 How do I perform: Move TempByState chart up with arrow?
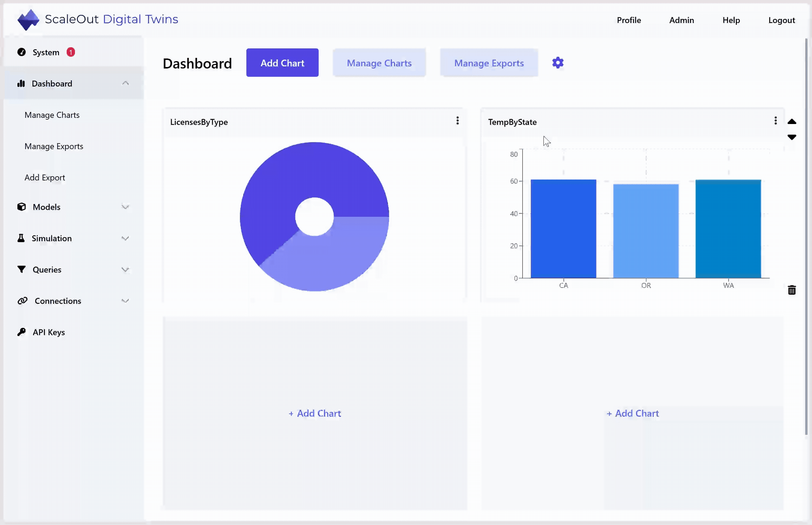click(792, 121)
